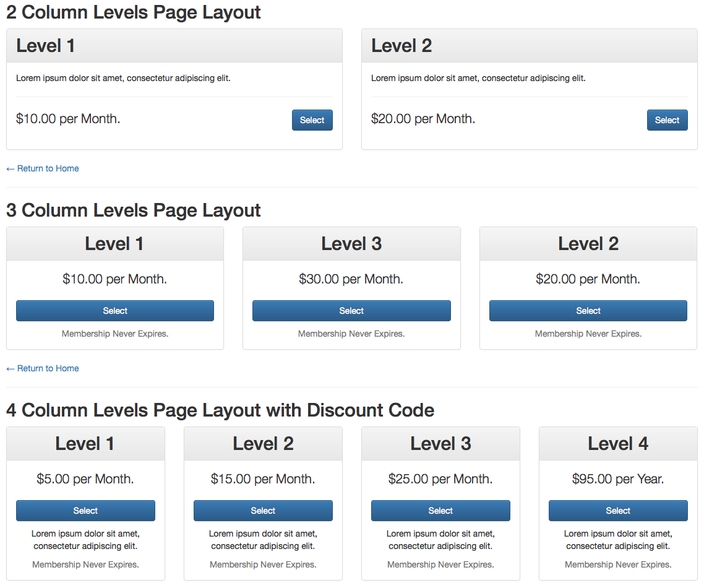Click the Level 2 title in 2 Column layout
Image resolution: width=704 pixels, height=588 pixels.
[x=401, y=46]
